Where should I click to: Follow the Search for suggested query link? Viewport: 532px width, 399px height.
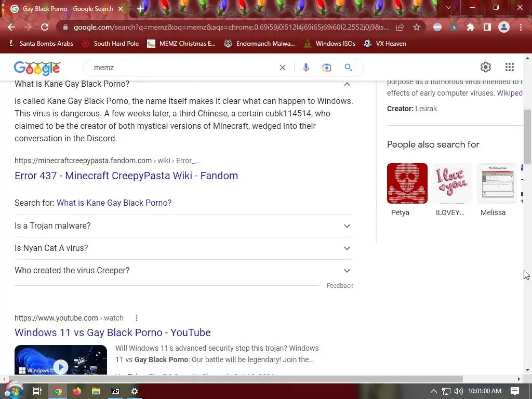[114, 203]
